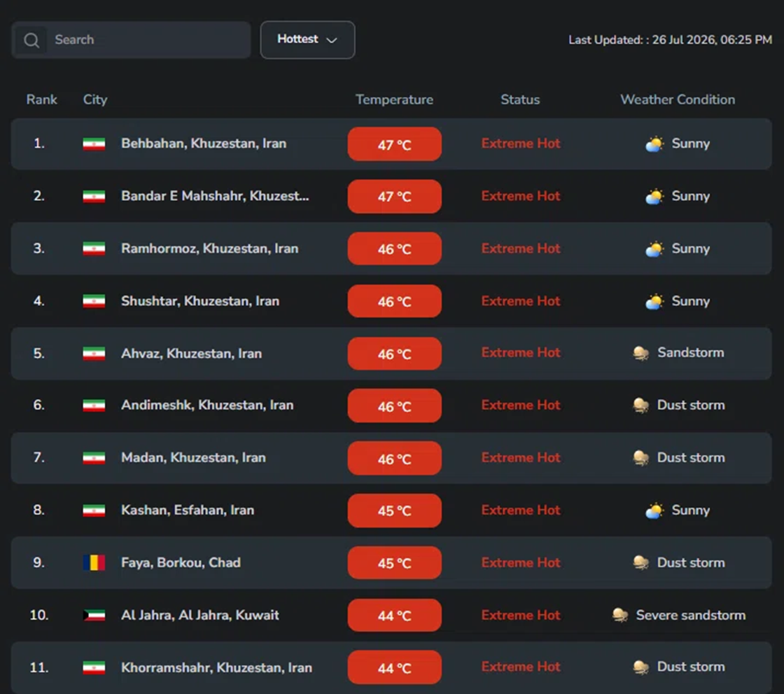Click the dust storm icon for Andimeshk
The width and height of the screenshot is (784, 694).
641,405
